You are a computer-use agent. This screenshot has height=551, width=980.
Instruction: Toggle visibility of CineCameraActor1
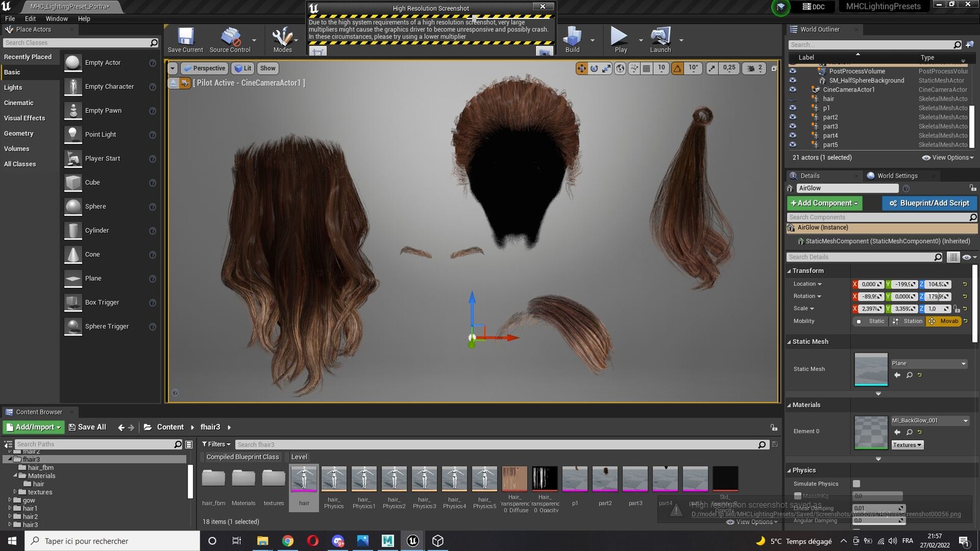(x=793, y=89)
